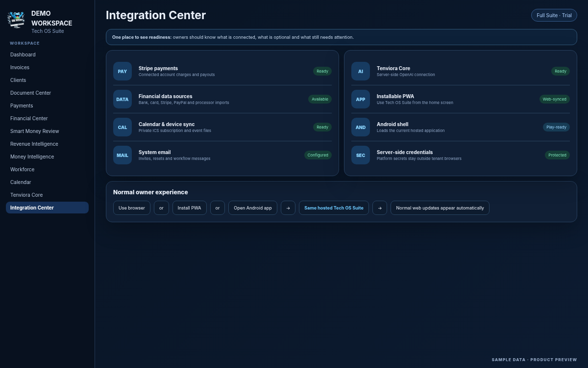
Task: Click the Available status badge
Action: click(320, 99)
